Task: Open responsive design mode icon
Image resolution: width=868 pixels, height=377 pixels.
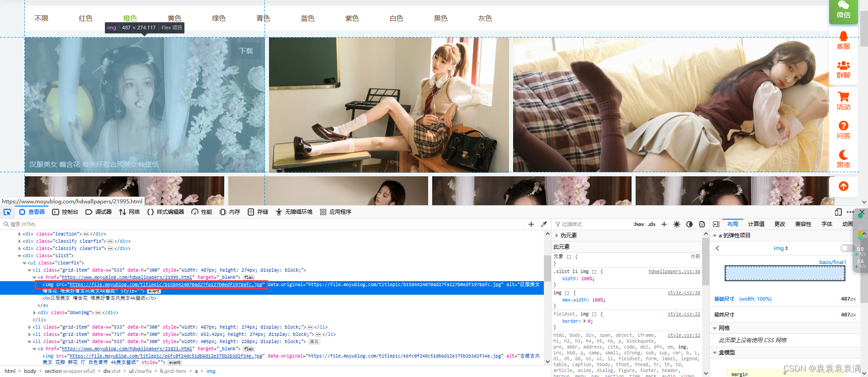Action: 838,212
